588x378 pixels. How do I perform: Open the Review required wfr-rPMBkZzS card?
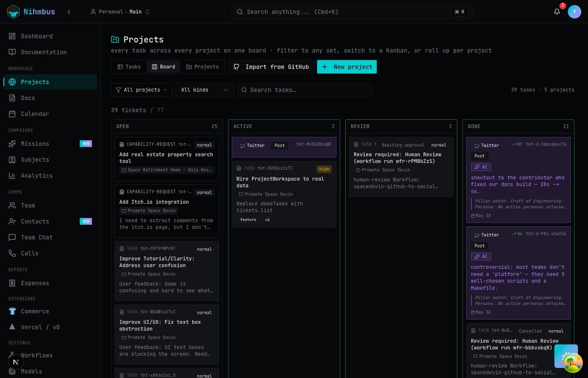pyautogui.click(x=401, y=167)
